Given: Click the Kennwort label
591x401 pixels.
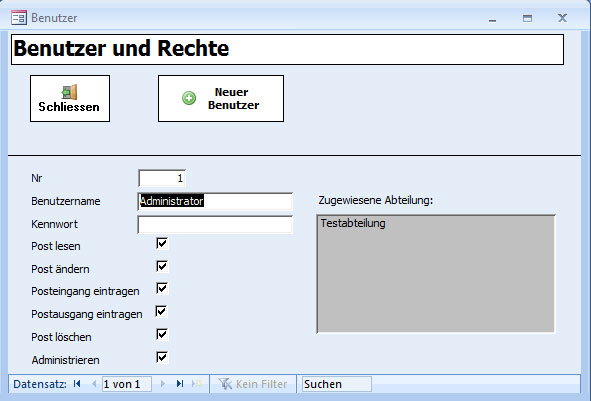Looking at the screenshot, I should tap(54, 224).
